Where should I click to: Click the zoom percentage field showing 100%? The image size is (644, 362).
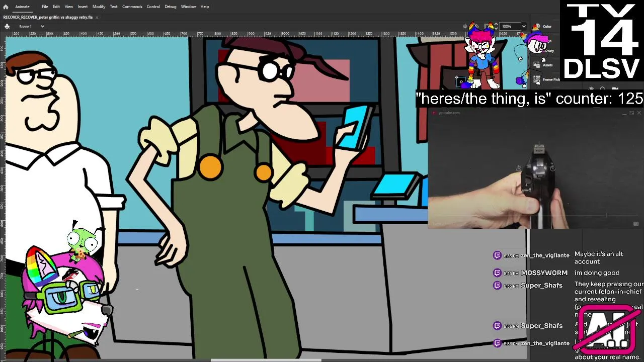click(510, 26)
